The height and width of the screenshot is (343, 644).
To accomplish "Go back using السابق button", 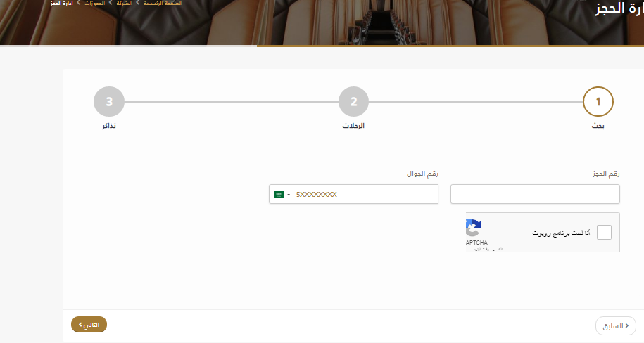I will pyautogui.click(x=616, y=325).
